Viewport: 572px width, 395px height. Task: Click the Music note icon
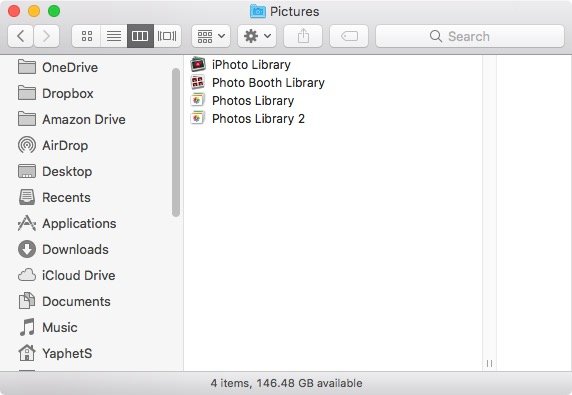(x=27, y=327)
